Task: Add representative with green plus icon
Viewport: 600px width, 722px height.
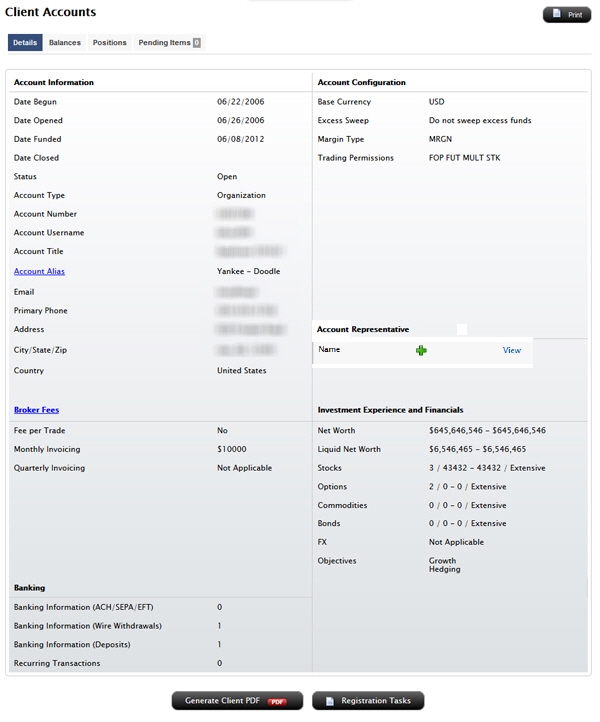Action: click(421, 350)
